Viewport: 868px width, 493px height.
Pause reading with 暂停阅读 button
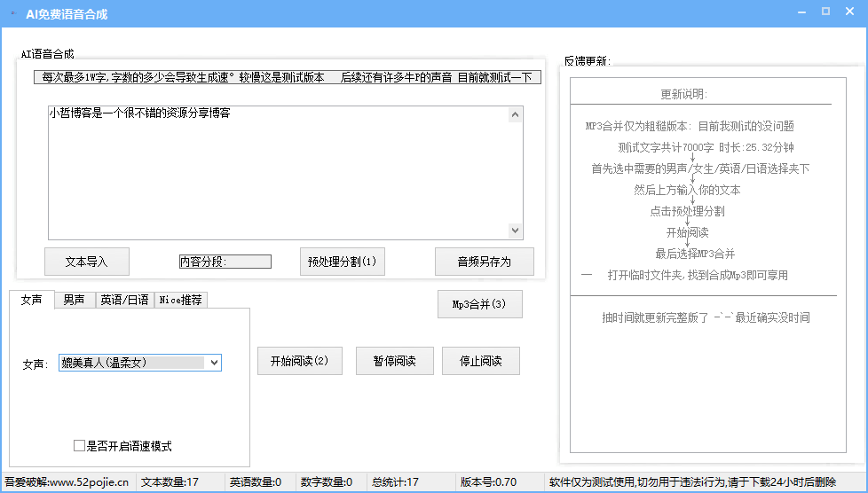point(395,361)
